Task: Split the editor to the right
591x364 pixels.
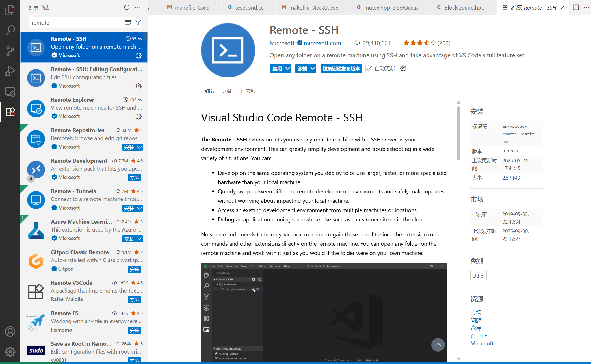Action: 576,7
